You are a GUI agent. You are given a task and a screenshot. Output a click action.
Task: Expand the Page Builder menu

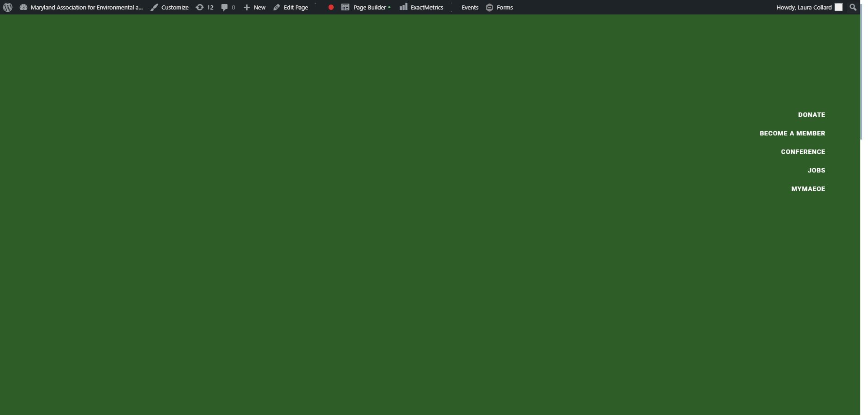[x=365, y=7]
